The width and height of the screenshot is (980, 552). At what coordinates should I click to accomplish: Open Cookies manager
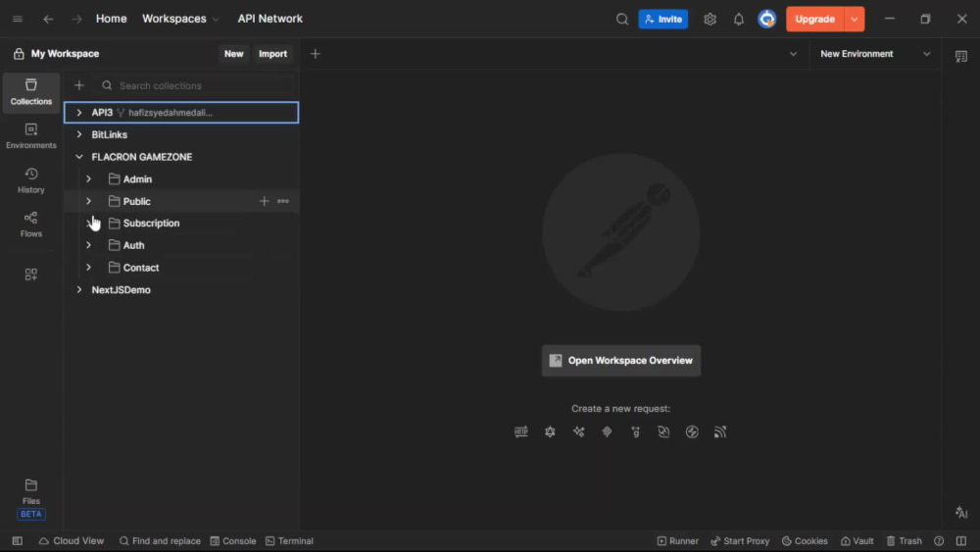tap(805, 541)
